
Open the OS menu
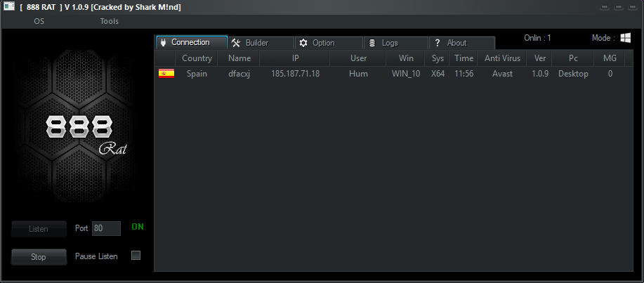click(39, 21)
